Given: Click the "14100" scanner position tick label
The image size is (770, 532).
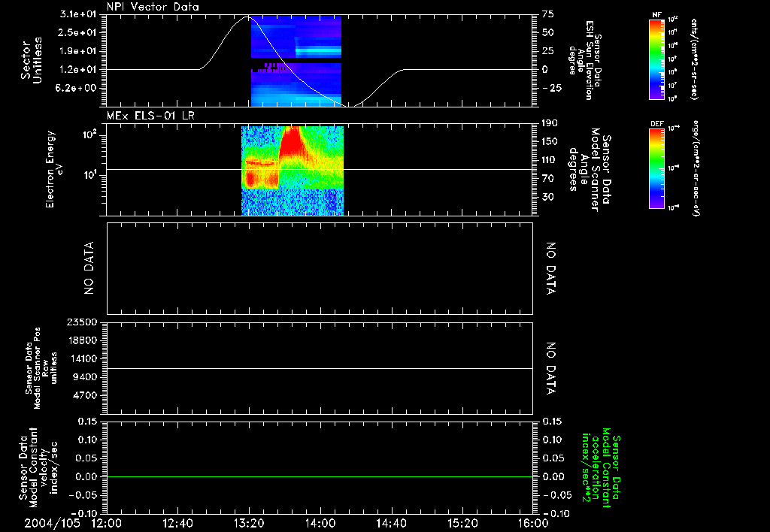Looking at the screenshot, I should (83, 358).
